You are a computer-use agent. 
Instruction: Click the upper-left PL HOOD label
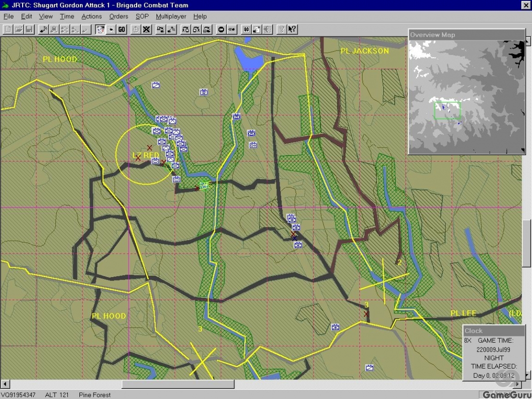60,59
